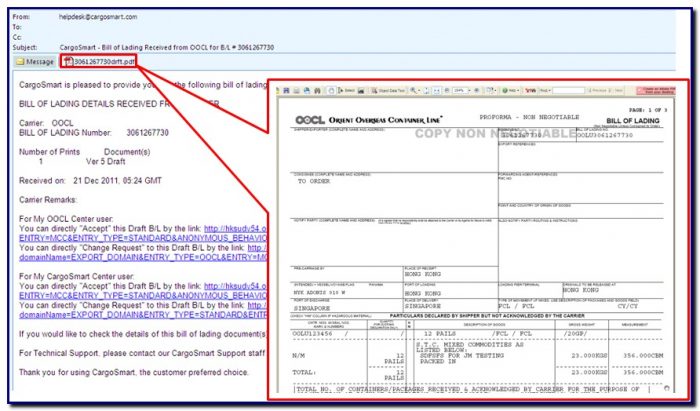Image resolution: width=700 pixels, height=411 pixels.
Task: Open the 3061267730drft.pdf attachment tab
Action: (x=99, y=62)
